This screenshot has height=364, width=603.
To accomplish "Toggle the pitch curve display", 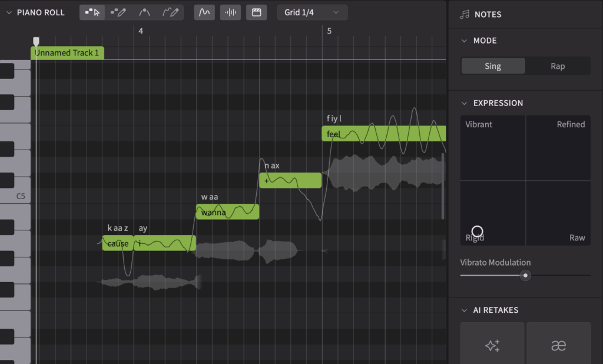I will 204,12.
